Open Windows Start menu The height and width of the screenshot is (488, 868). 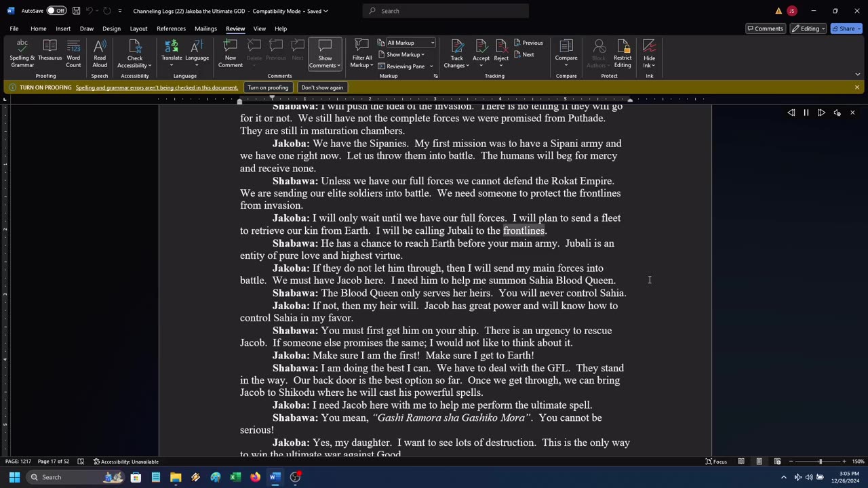point(14,477)
